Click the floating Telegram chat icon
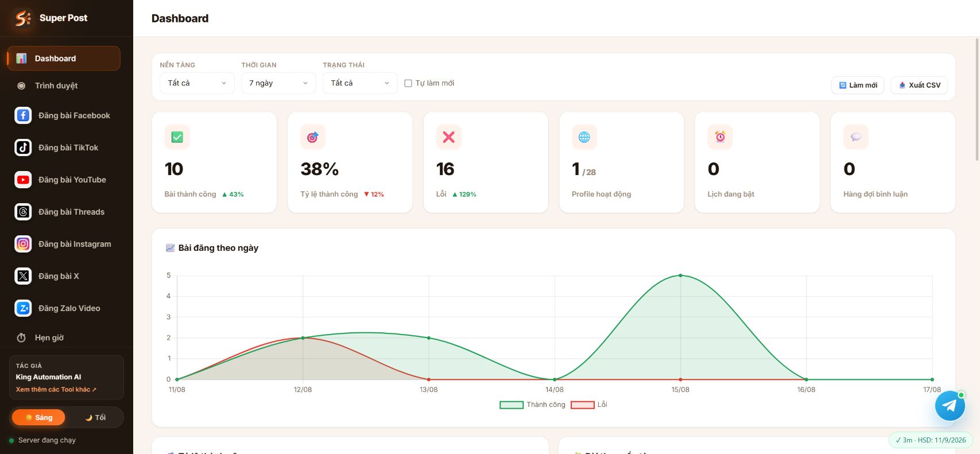 [950, 406]
